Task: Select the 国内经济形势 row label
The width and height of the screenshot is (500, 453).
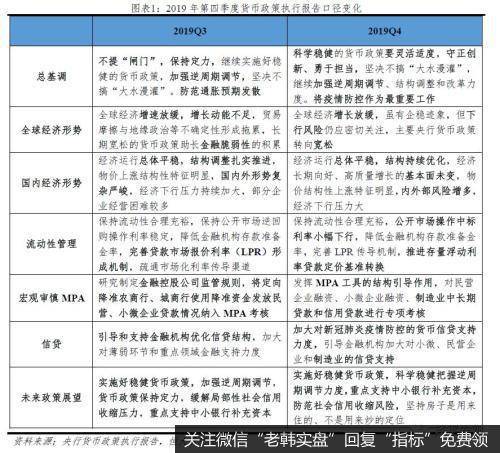Action: (x=51, y=183)
